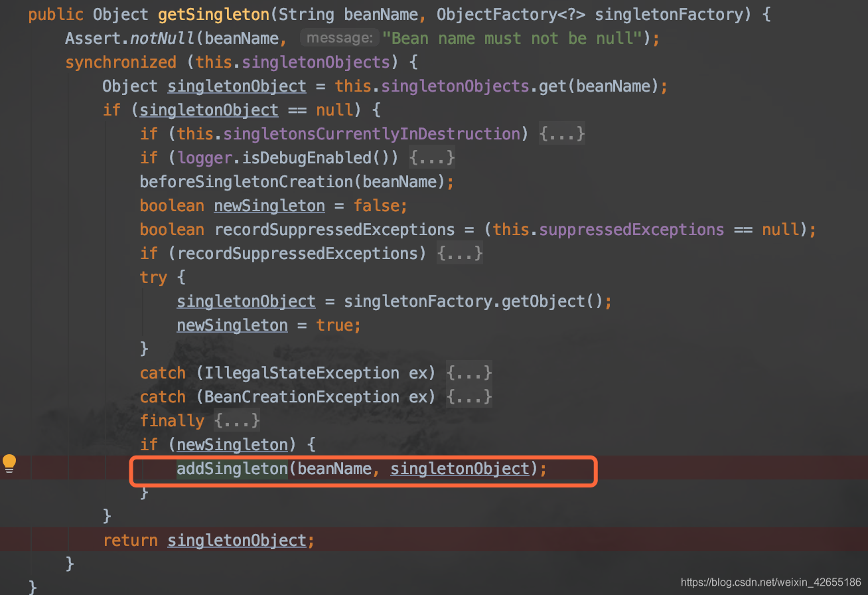
Task: Click singletonFactory.getObject() call
Action: click(x=474, y=301)
